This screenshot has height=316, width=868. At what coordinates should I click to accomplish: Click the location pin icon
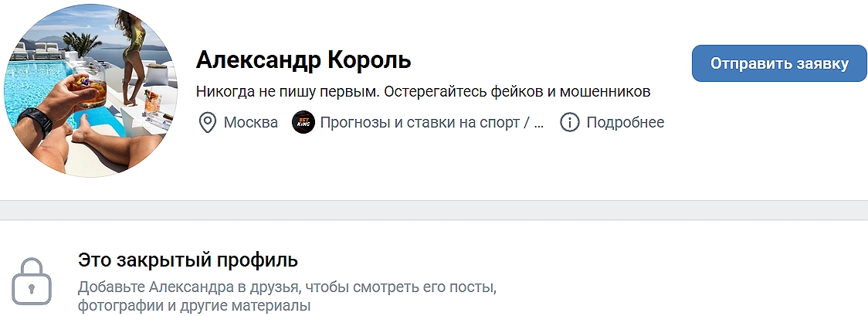[207, 122]
